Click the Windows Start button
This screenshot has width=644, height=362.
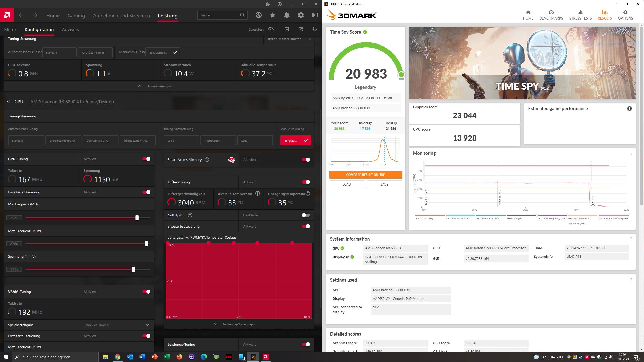click(6, 357)
